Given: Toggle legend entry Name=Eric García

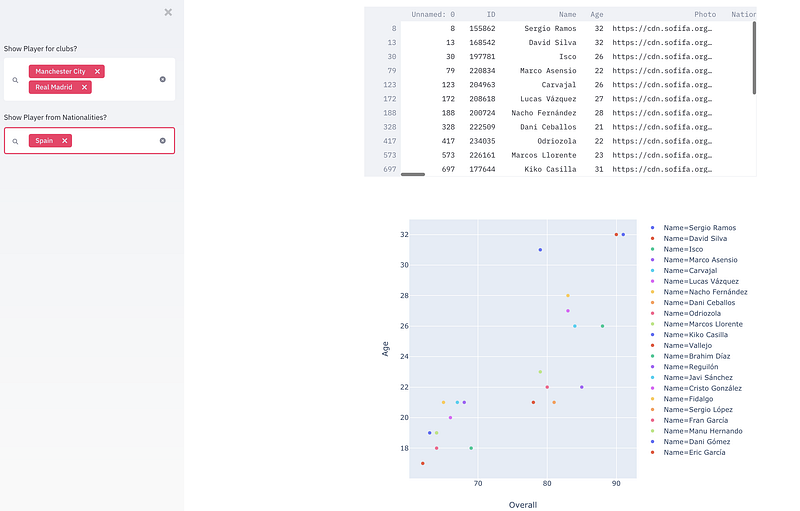Looking at the screenshot, I should point(694,453).
